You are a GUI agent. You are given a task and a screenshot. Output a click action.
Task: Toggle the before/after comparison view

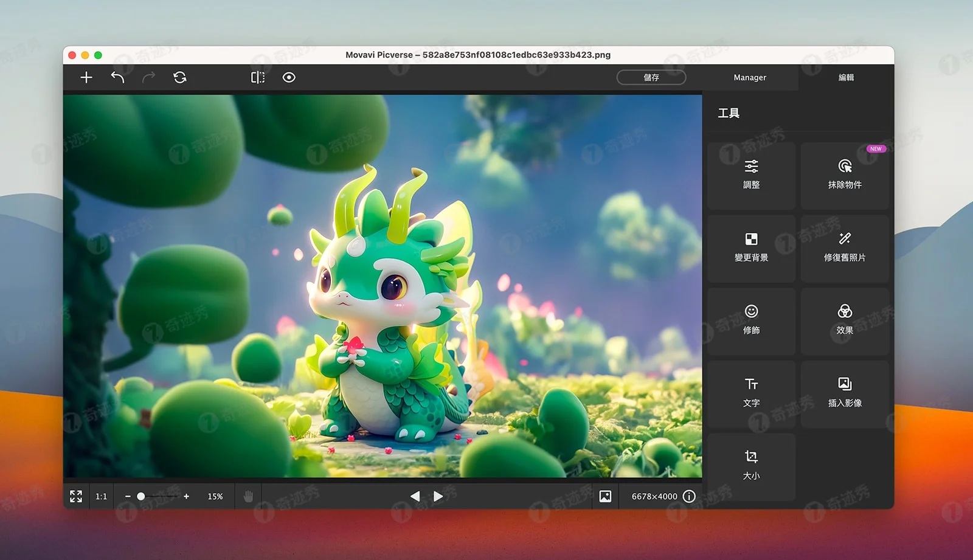[x=257, y=77]
